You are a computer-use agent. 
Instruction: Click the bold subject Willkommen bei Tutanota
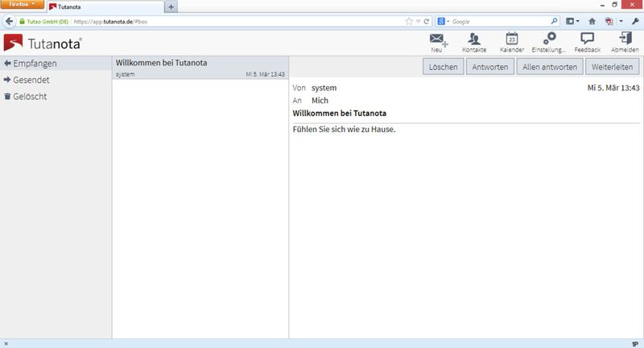coord(339,113)
